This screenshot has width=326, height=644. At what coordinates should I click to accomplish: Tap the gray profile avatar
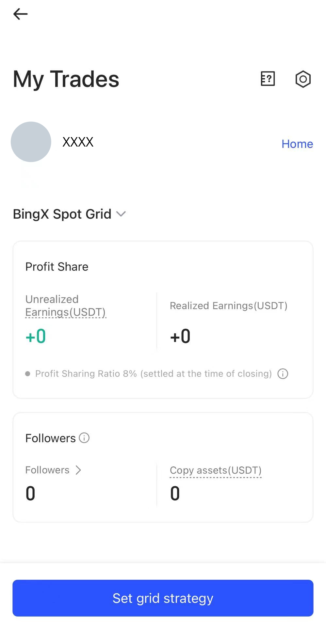coord(31,142)
